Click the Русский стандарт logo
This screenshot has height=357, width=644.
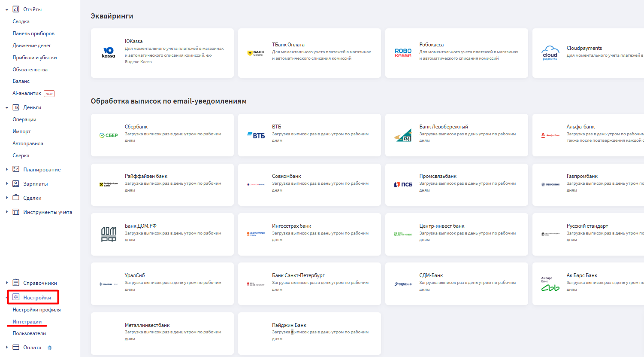coord(550,234)
